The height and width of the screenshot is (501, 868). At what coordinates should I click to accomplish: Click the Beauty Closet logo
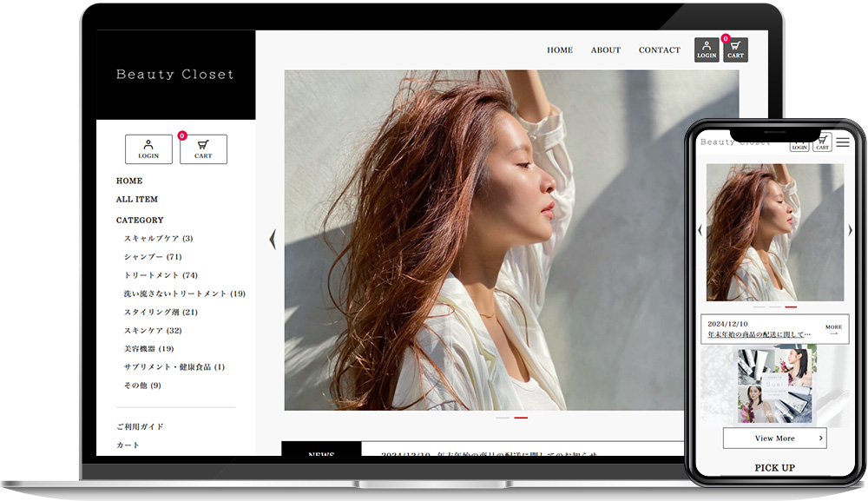pyautogui.click(x=175, y=74)
